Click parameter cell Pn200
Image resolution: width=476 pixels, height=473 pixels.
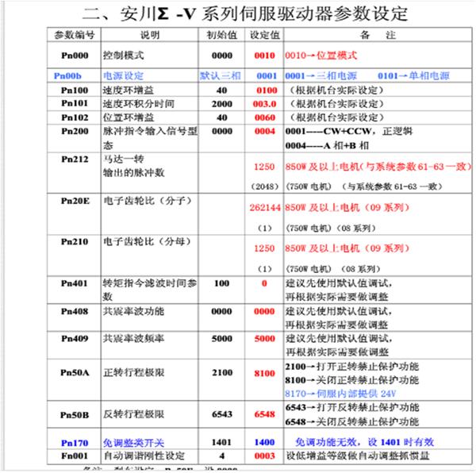tap(75, 131)
